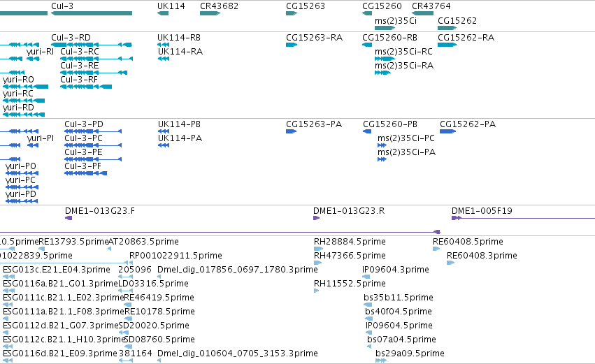This screenshot has height=364, width=595.
Task: Select the ms(2)35Ci gene label
Action: [x=396, y=21]
